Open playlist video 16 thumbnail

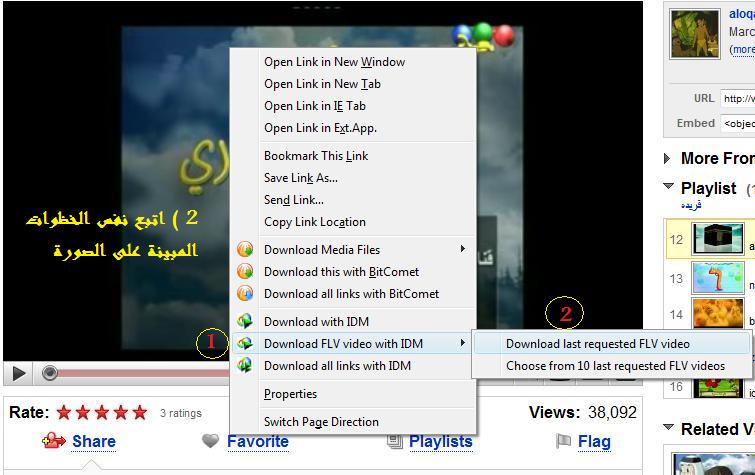tap(718, 388)
